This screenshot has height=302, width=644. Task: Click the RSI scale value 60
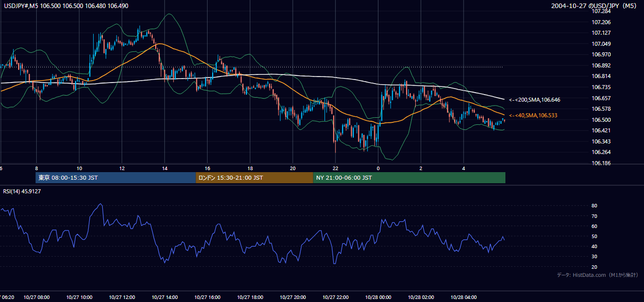[x=595, y=226]
